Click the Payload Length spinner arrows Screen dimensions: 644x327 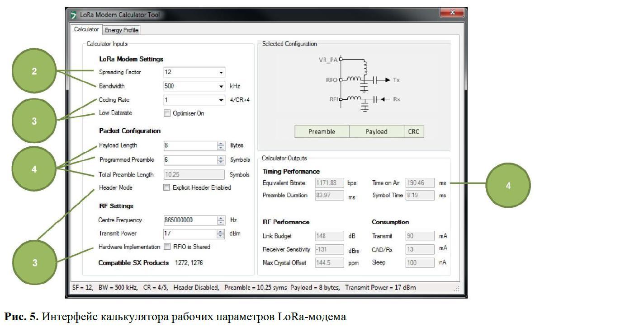[221, 146]
